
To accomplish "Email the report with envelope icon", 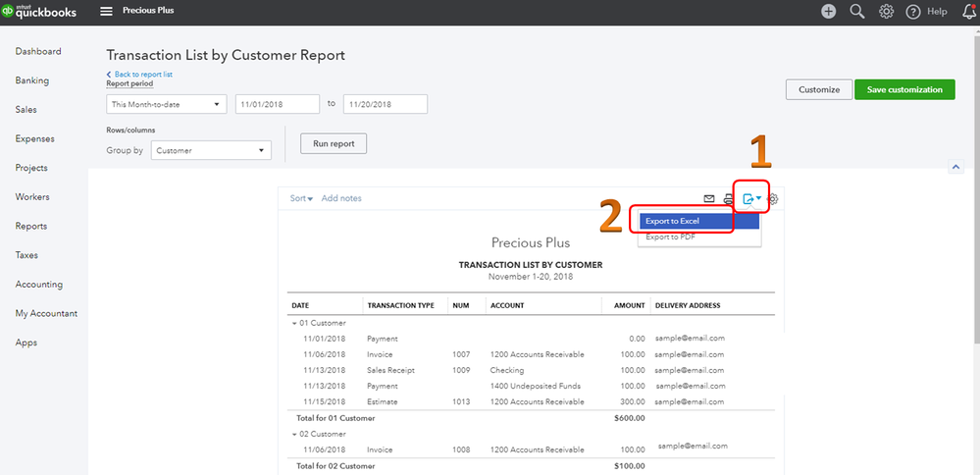I will [708, 199].
